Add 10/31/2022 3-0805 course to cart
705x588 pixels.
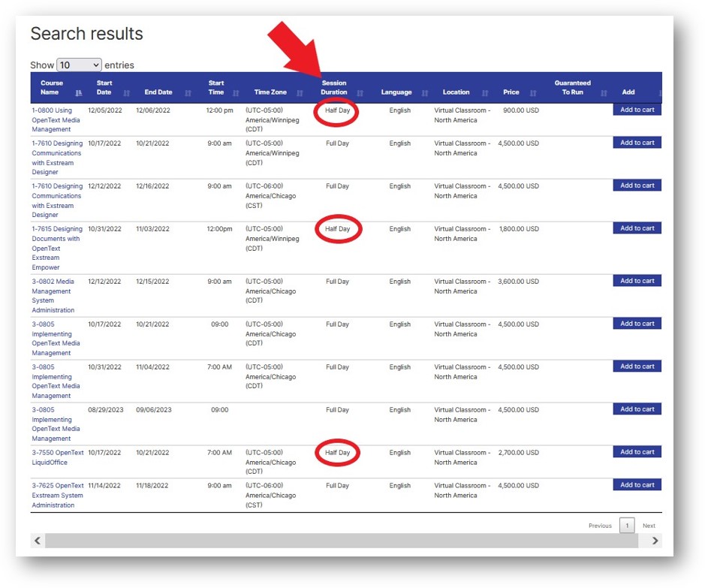637,366
